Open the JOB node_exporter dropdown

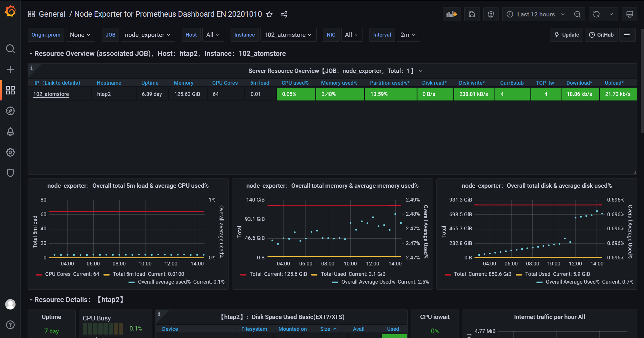click(148, 35)
